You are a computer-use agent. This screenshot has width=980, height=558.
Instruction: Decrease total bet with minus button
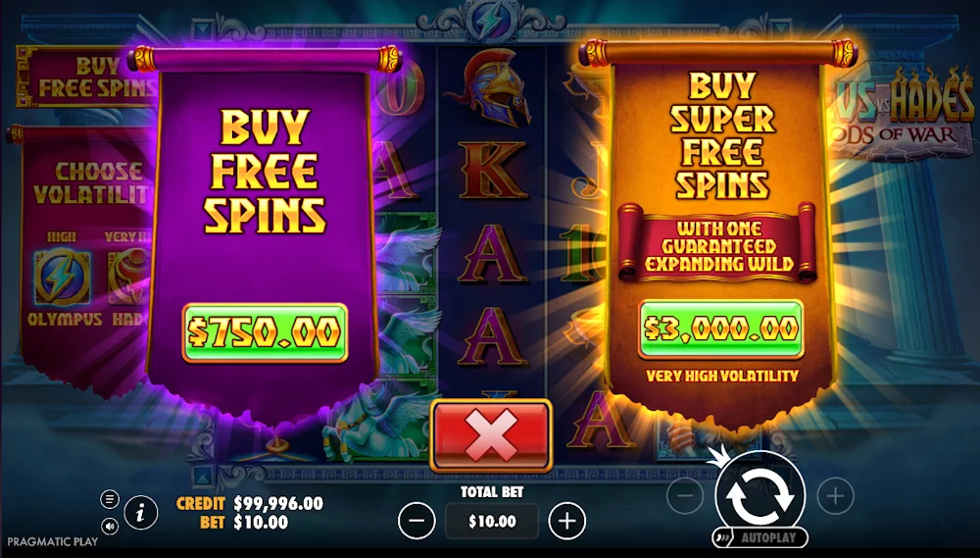[x=416, y=521]
